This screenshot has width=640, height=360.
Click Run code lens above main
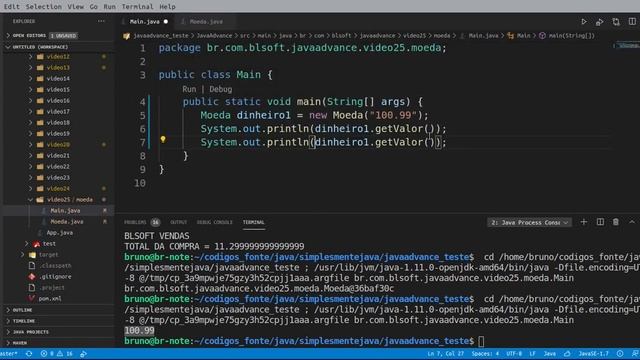[x=189, y=89]
